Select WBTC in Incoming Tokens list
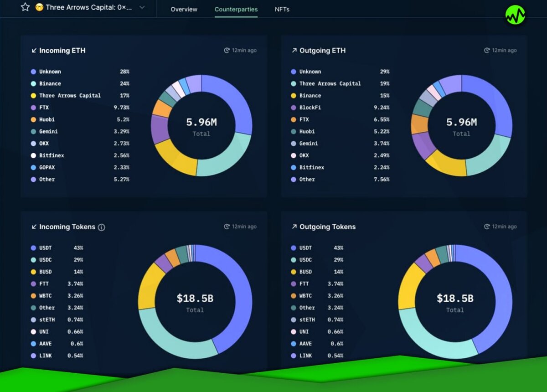 click(x=57, y=296)
